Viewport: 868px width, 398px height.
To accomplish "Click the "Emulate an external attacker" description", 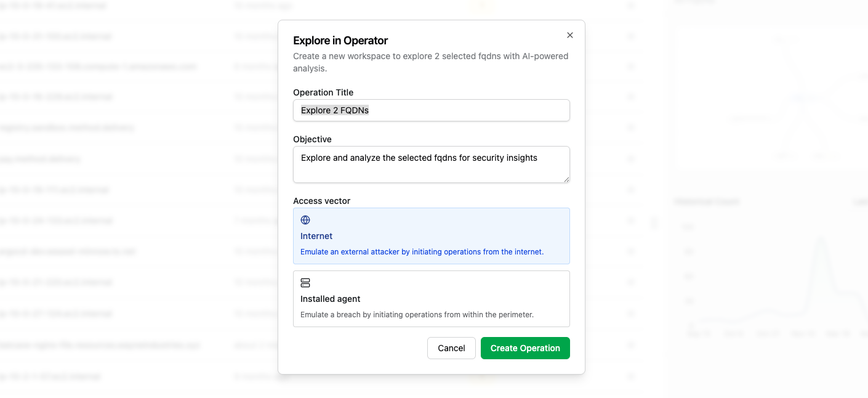I will (x=422, y=252).
